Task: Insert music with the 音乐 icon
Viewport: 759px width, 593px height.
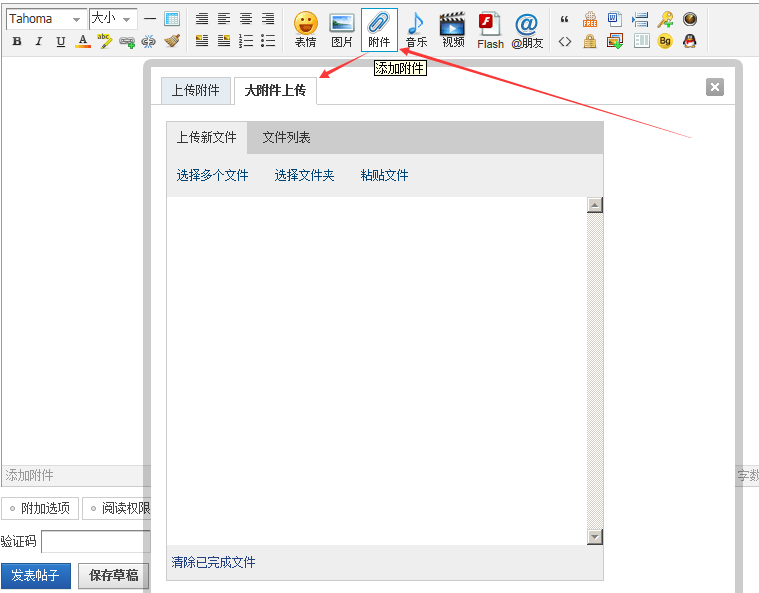Action: 416,30
